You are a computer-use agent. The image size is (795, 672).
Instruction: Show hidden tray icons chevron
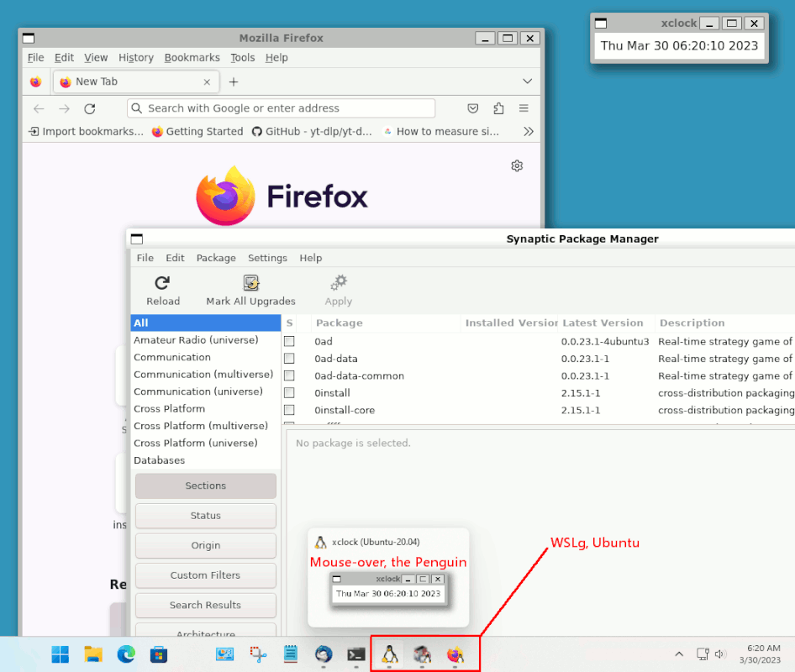coord(679,654)
